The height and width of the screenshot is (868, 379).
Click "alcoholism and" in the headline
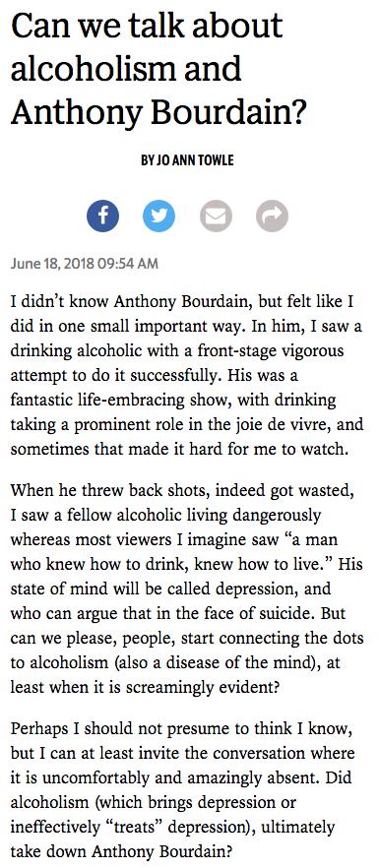pyautogui.click(x=126, y=68)
